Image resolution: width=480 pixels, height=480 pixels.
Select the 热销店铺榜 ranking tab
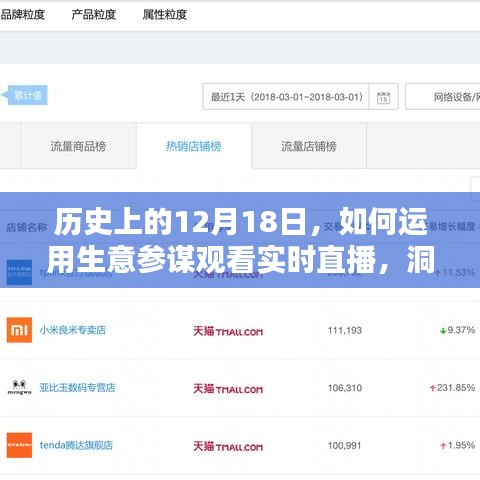pyautogui.click(x=194, y=146)
